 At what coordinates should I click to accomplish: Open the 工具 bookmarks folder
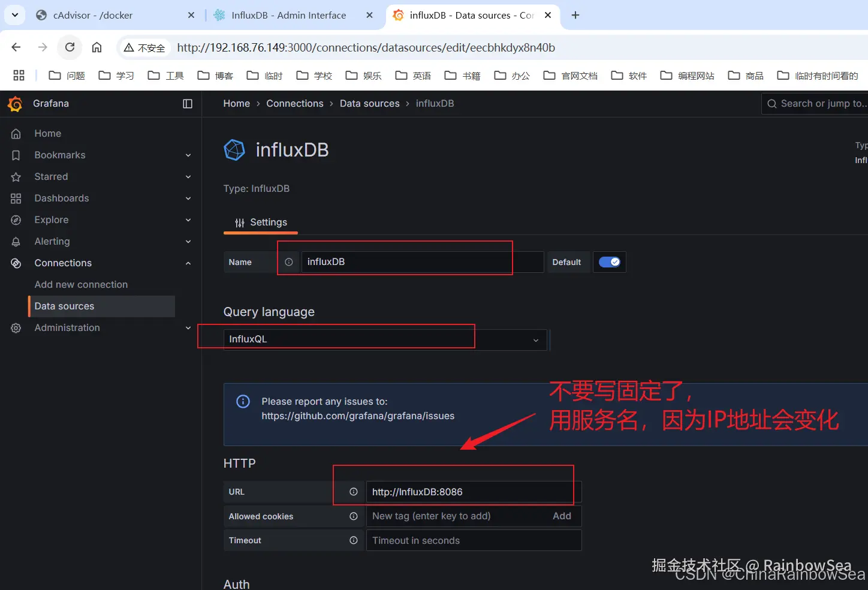click(166, 76)
